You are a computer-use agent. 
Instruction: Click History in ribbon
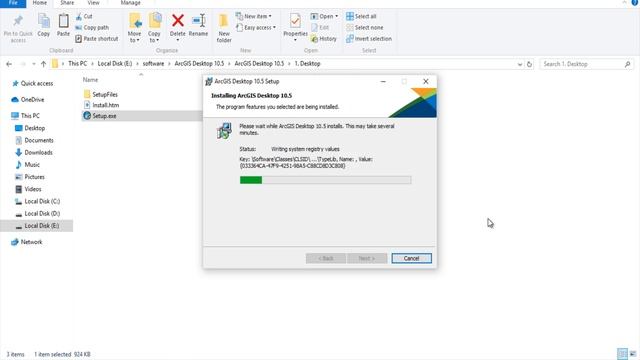click(x=324, y=39)
